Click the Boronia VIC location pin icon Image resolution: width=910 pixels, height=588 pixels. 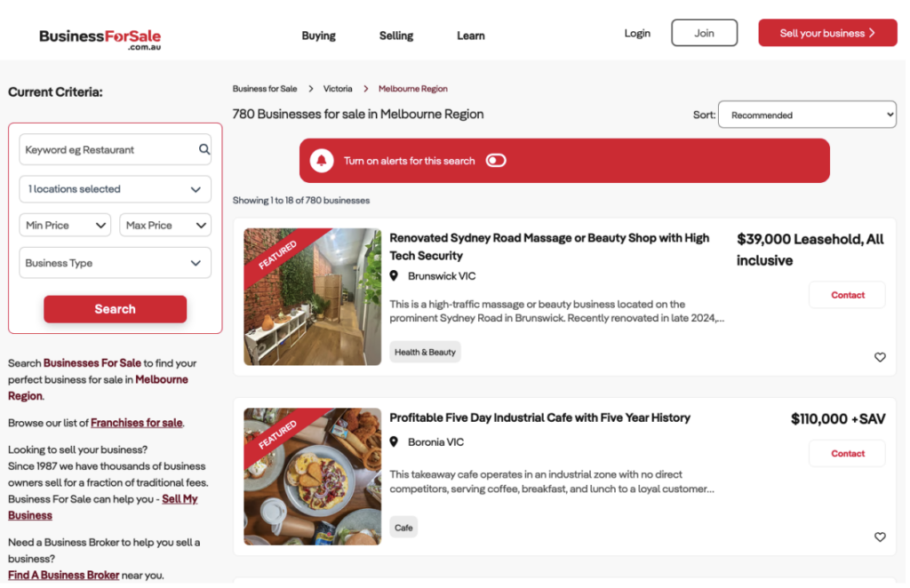tap(394, 441)
